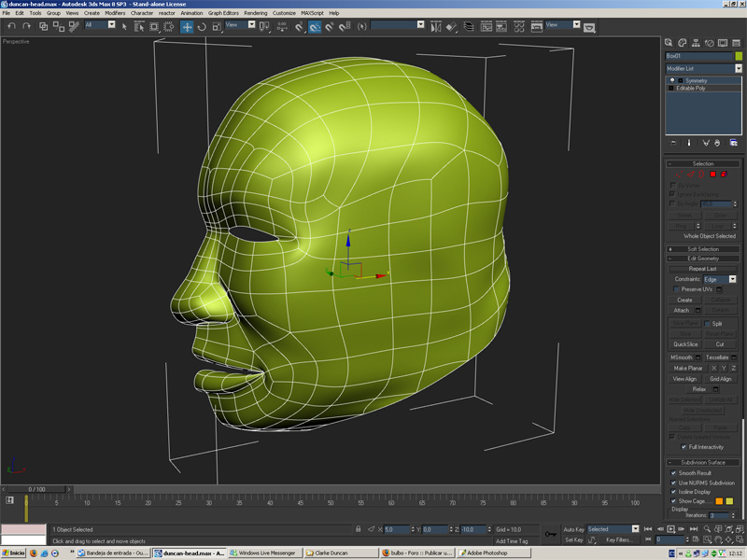Open the render type View dropdown
Viewport: 747px width, 560px height.
576,25
